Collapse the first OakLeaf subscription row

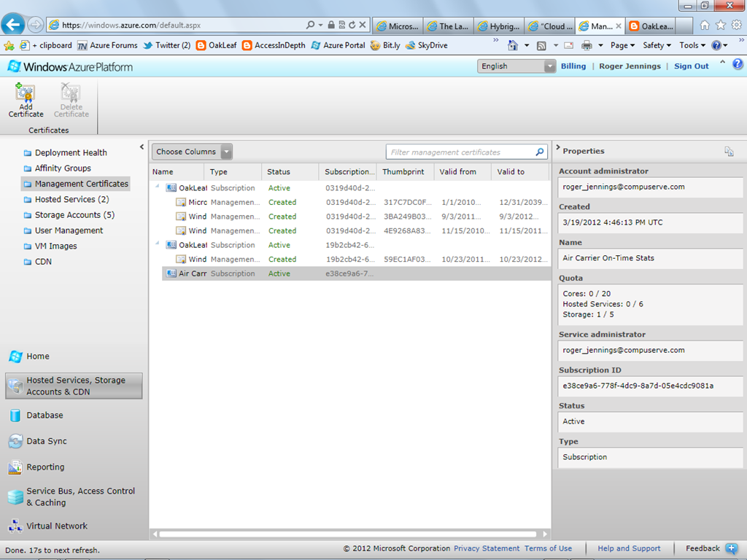[158, 187]
